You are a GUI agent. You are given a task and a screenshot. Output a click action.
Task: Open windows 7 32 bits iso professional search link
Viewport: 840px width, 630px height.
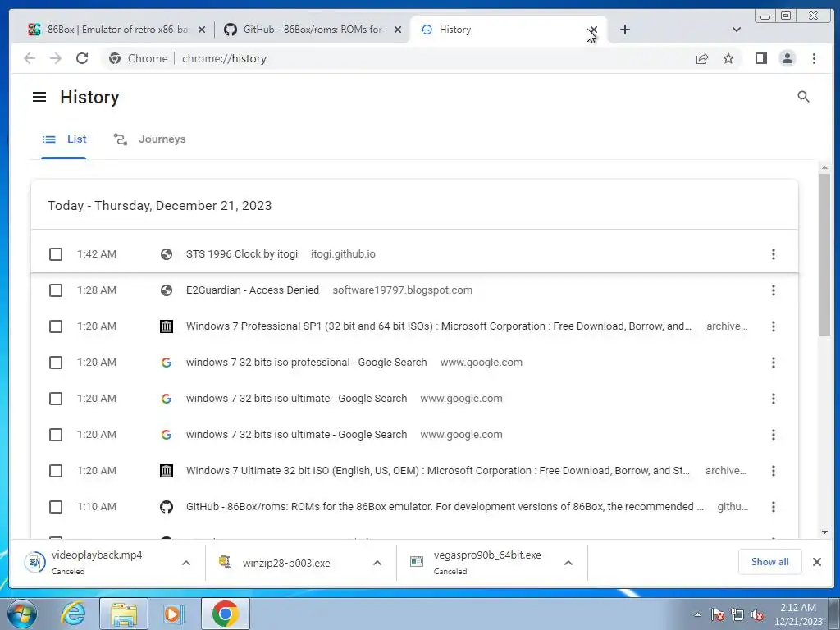(307, 363)
